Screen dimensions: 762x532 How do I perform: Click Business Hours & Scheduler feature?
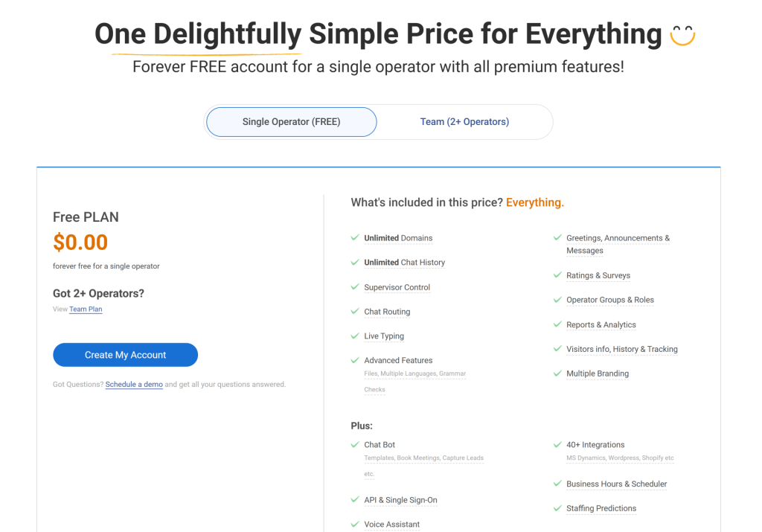point(617,484)
